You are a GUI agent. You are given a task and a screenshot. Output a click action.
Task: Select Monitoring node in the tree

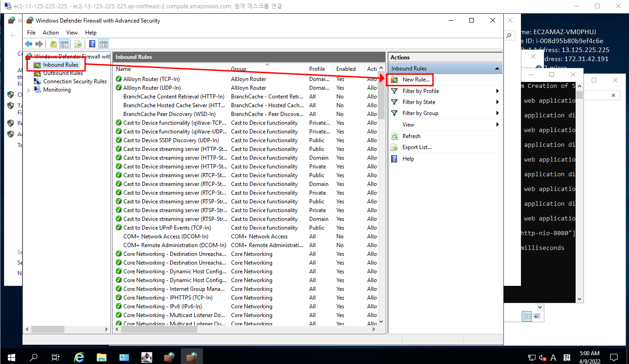(x=57, y=90)
